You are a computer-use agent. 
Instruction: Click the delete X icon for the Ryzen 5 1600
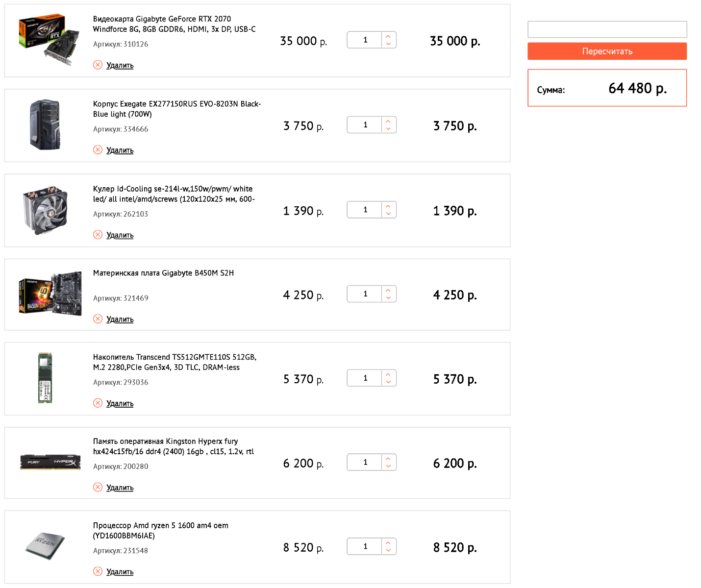tap(98, 571)
